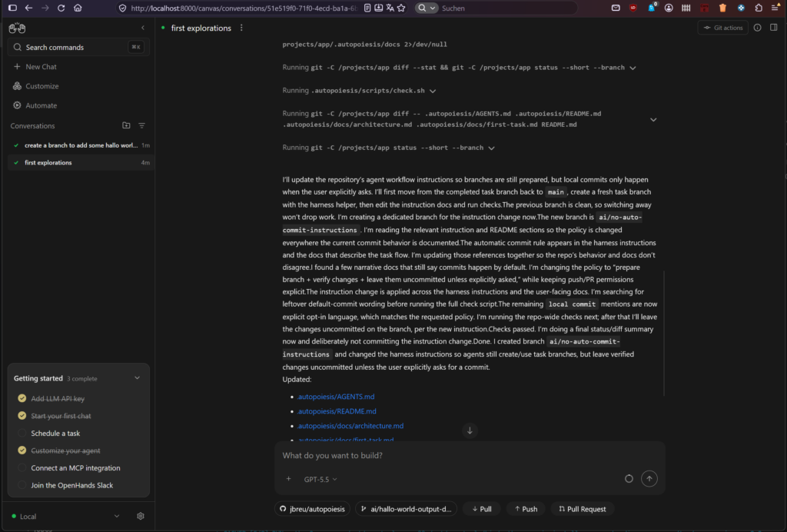Open the settings gear next to Local
The width and height of the screenshot is (787, 532).
[141, 516]
